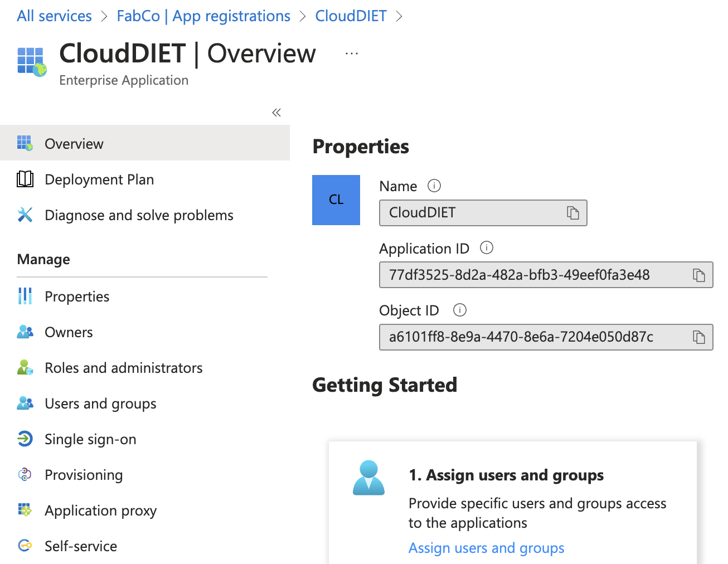Screen dimensions: 728x564
Task: Click the Self-service icon
Action: (25, 546)
